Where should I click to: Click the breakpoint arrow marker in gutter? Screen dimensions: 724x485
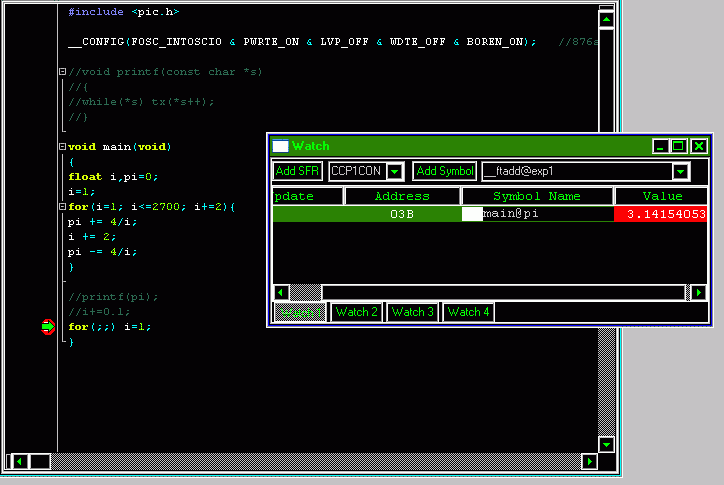pyautogui.click(x=48, y=327)
